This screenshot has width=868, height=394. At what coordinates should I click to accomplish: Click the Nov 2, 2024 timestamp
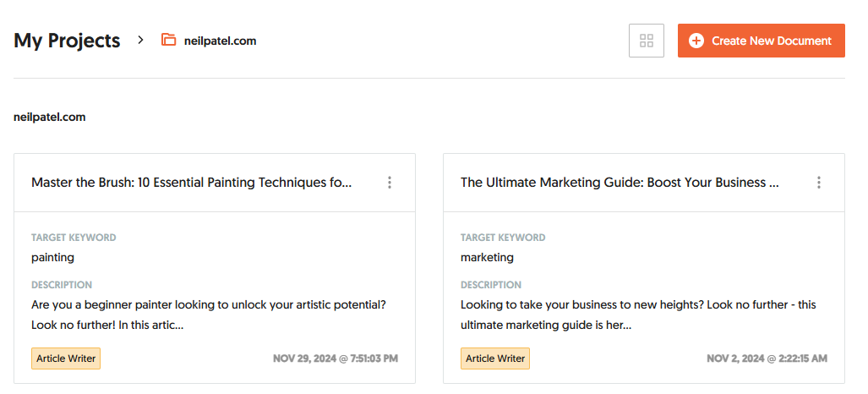pyautogui.click(x=767, y=358)
